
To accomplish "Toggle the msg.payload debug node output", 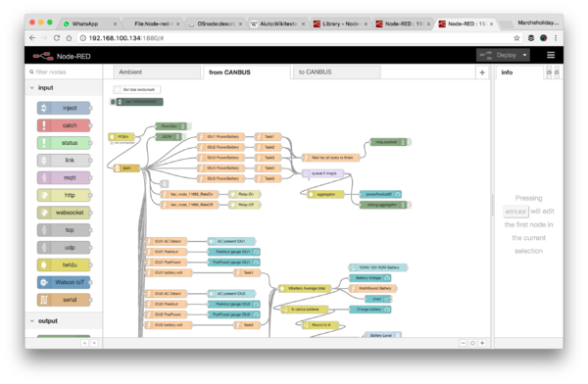I will coord(409,142).
